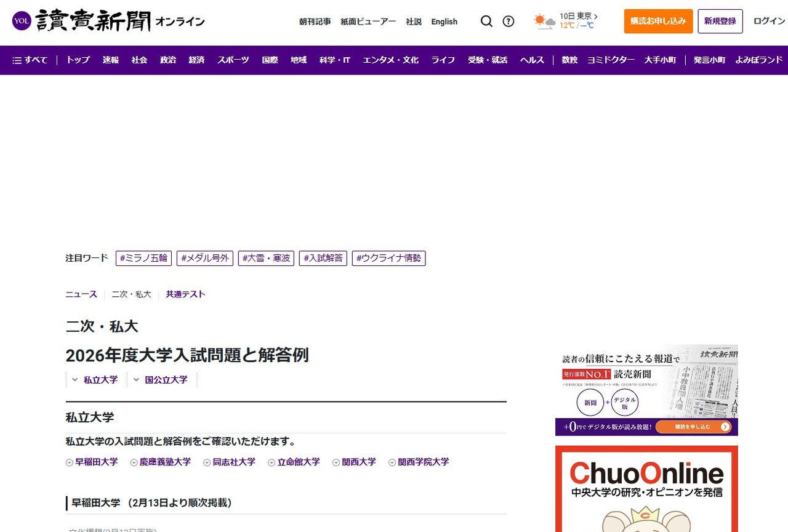Click the ChuoOnline advertisement banner

click(646, 488)
